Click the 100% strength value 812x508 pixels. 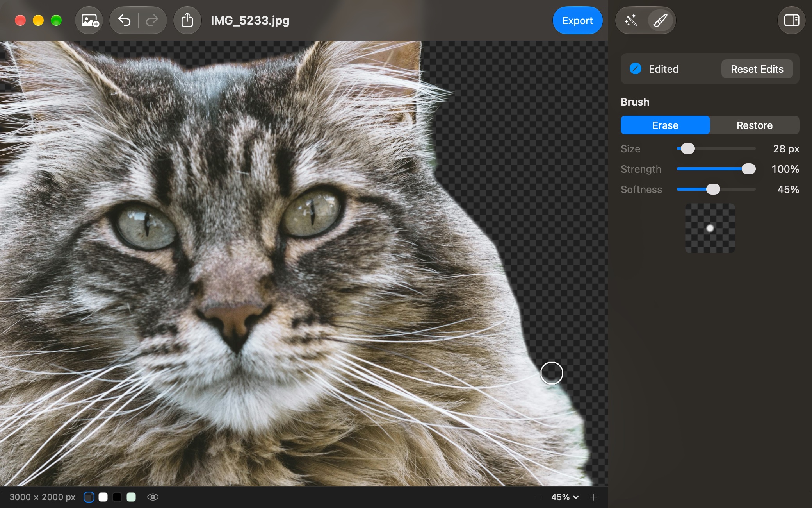click(x=785, y=169)
